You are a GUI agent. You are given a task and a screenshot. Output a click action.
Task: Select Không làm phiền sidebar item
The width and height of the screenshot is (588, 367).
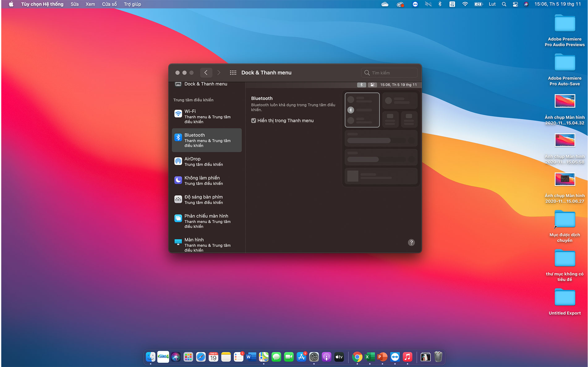(207, 180)
